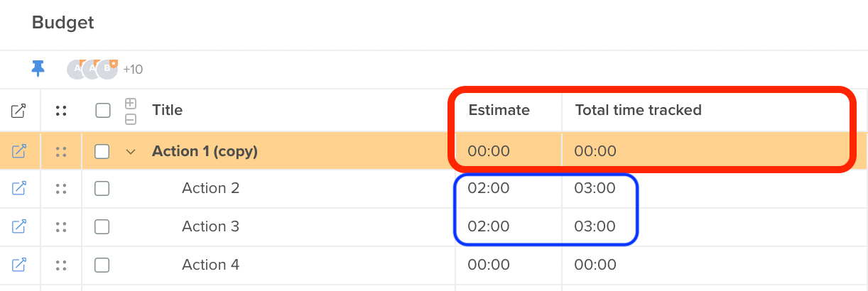Screen dimensions: 868x291
Task: Click the Estimate column header
Action: [499, 110]
